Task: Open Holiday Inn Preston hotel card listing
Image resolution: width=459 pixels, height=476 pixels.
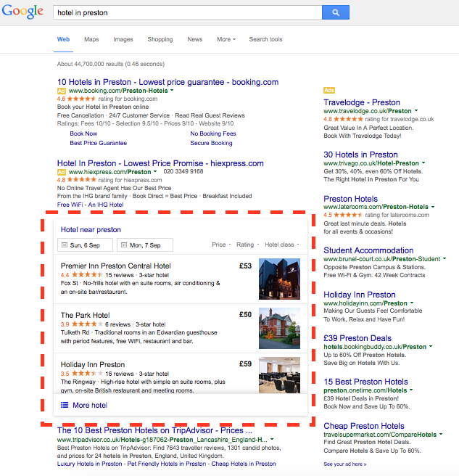Action: click(93, 364)
